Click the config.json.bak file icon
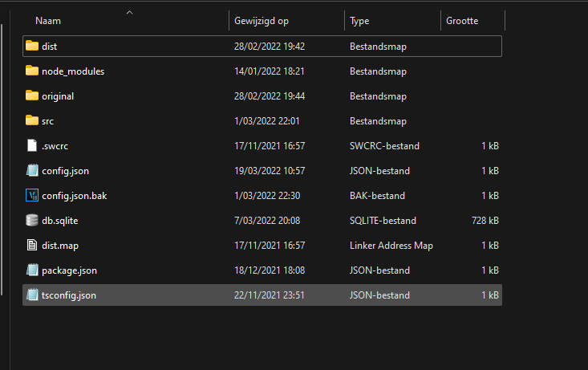 tap(32, 196)
